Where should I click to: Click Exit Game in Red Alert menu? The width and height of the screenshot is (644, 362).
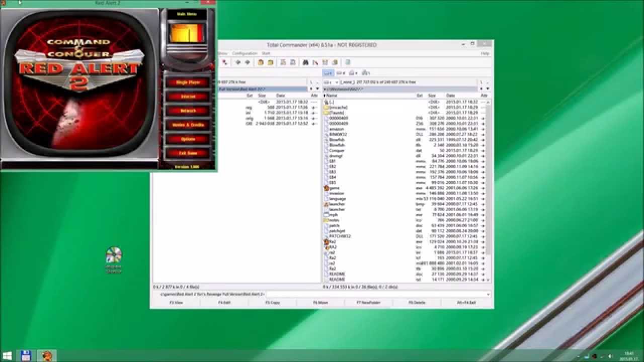coord(188,152)
